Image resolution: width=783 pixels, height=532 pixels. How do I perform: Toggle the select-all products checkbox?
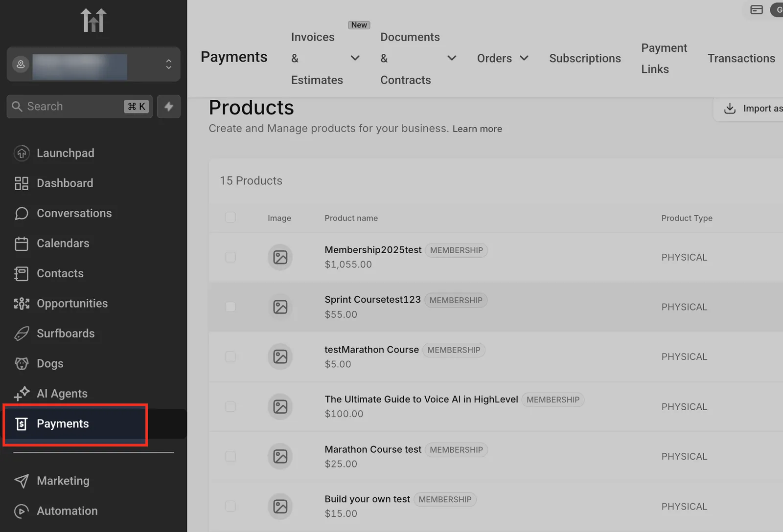click(230, 217)
